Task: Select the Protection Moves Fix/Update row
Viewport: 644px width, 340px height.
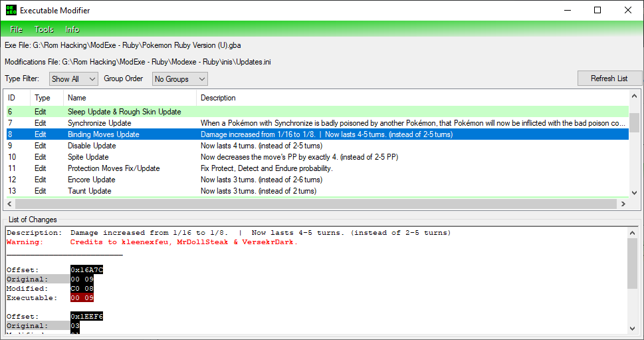Action: [x=114, y=168]
